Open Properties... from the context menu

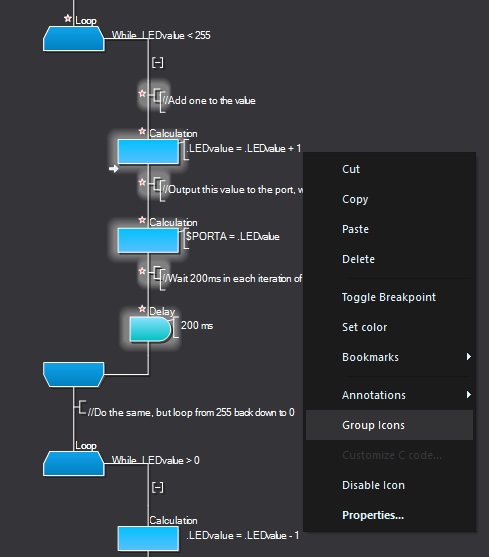coord(390,515)
